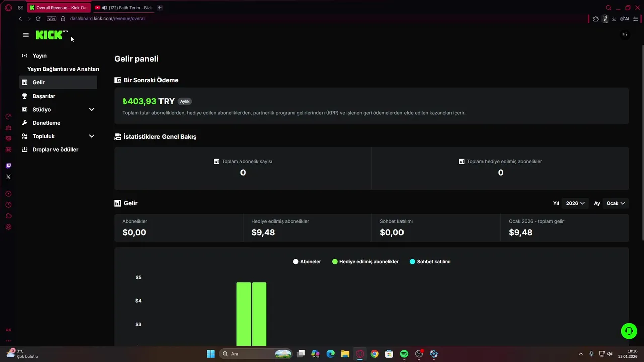Click taskbar search box Ara
The image size is (644, 362).
257,354
